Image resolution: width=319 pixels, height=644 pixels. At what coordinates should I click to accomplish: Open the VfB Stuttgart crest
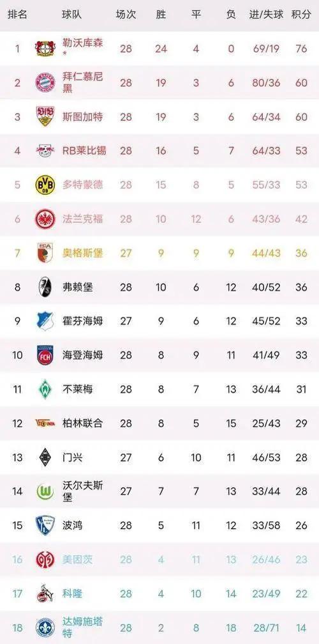[45, 116]
